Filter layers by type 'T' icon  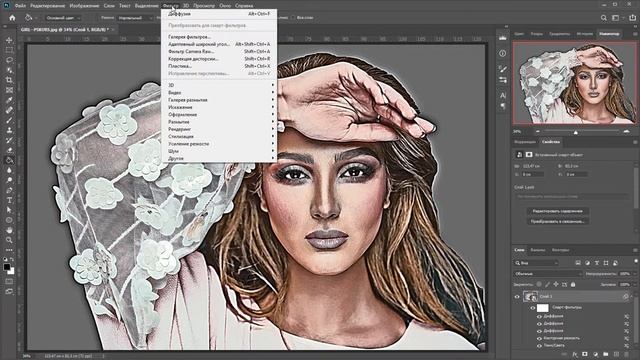coord(597,263)
